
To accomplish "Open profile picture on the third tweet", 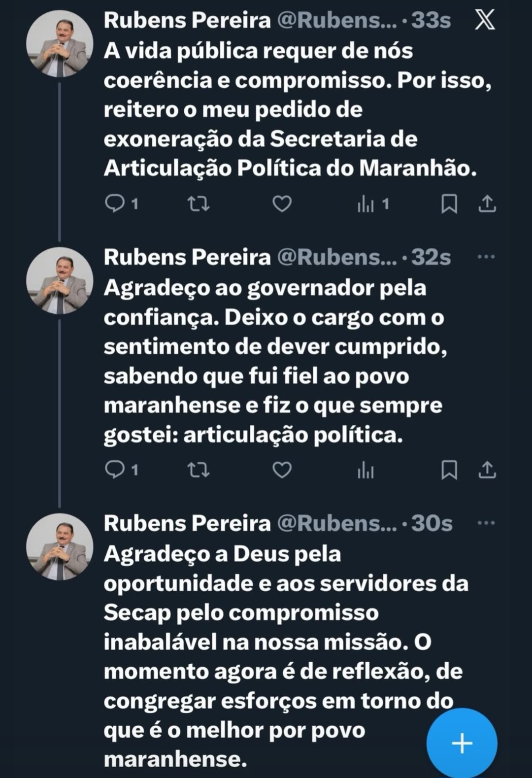I will point(59,547).
